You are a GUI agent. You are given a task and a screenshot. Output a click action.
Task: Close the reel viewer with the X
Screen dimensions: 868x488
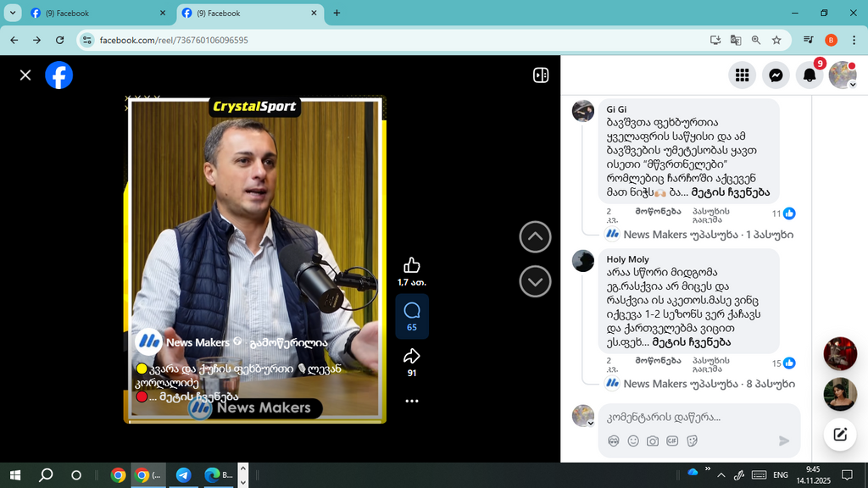tap(25, 75)
